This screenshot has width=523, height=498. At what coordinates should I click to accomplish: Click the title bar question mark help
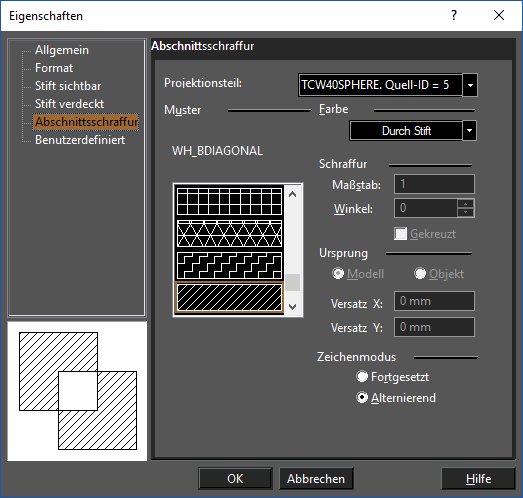coord(454,15)
